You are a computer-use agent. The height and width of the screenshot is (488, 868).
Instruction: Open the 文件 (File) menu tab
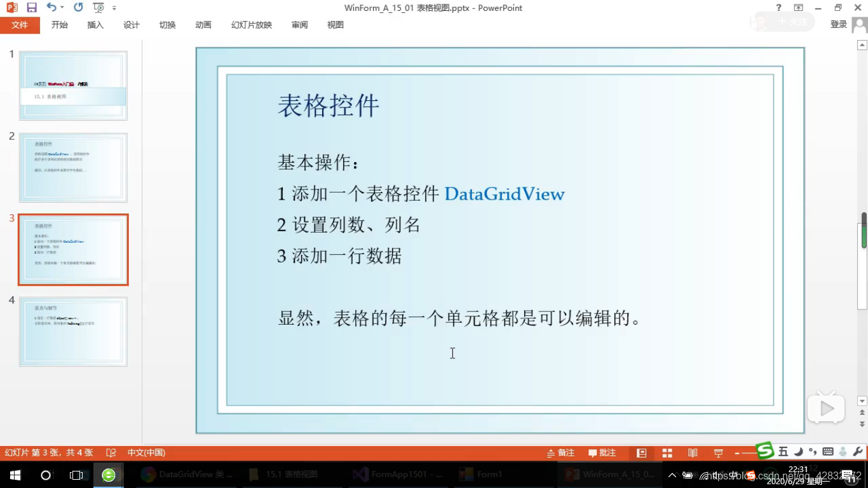point(20,25)
